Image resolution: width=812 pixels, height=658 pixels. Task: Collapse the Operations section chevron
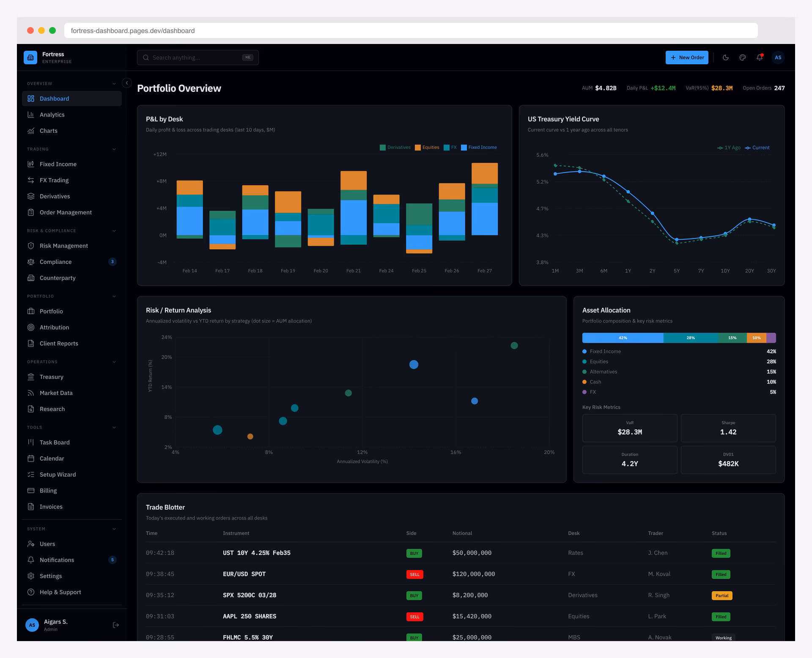pyautogui.click(x=114, y=362)
